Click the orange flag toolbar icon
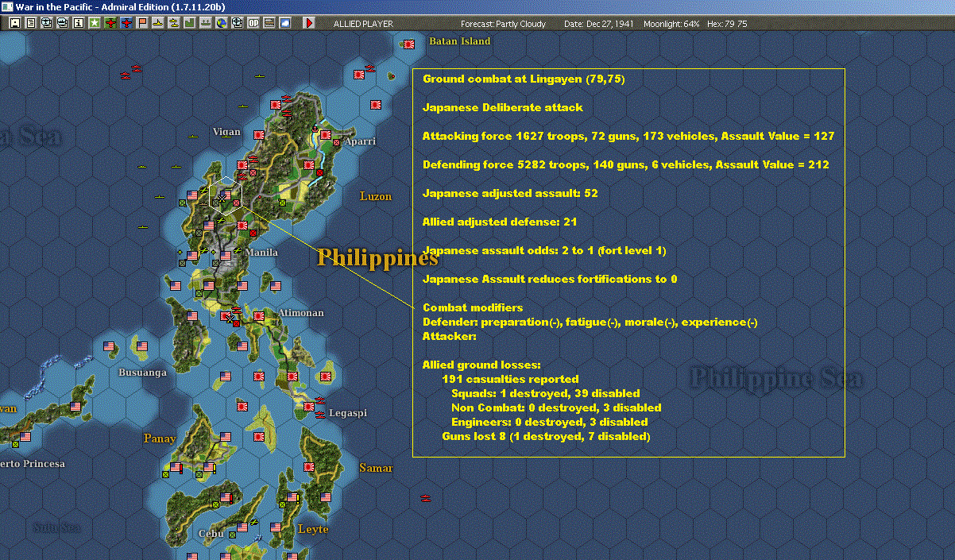 143,23
